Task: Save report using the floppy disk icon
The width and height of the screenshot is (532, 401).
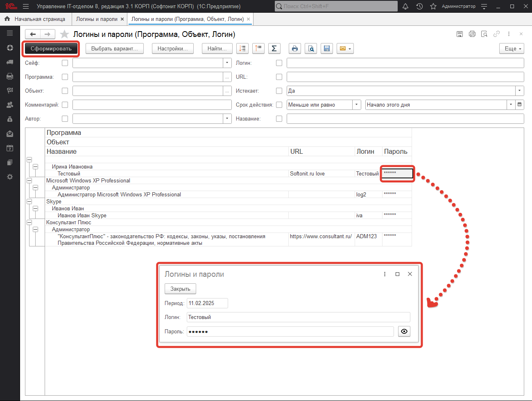Action: click(327, 48)
